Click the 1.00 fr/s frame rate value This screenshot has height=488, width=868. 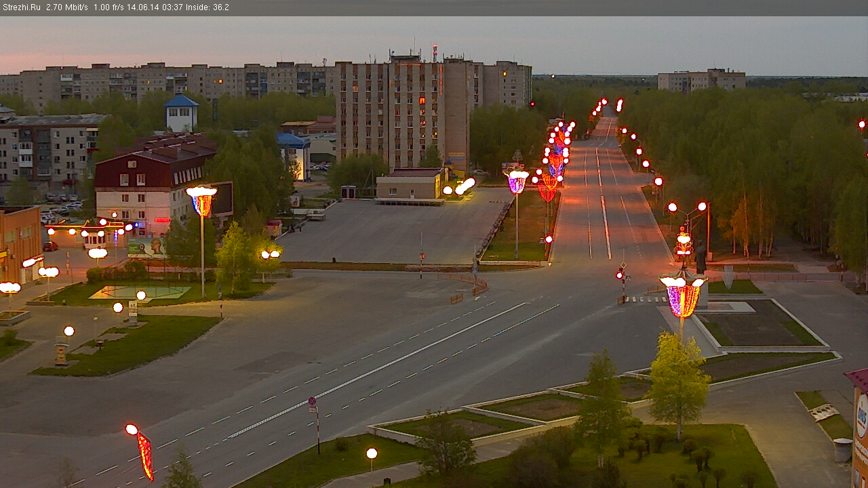108,7
